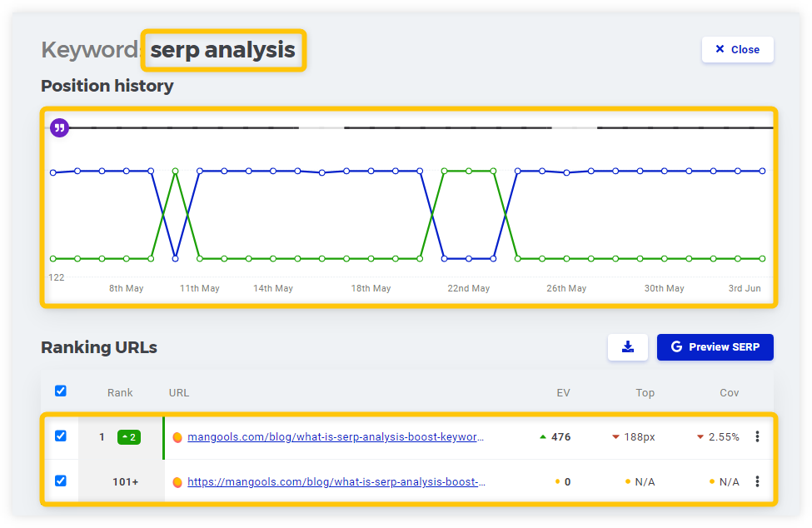Click the EV value 0 in second row
The image size is (812, 528).
(x=568, y=482)
